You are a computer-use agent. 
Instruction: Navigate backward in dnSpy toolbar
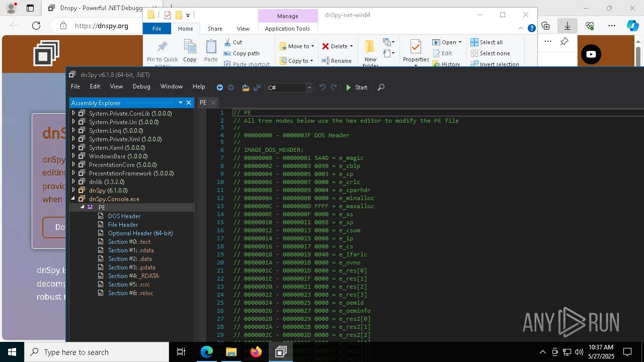220,87
